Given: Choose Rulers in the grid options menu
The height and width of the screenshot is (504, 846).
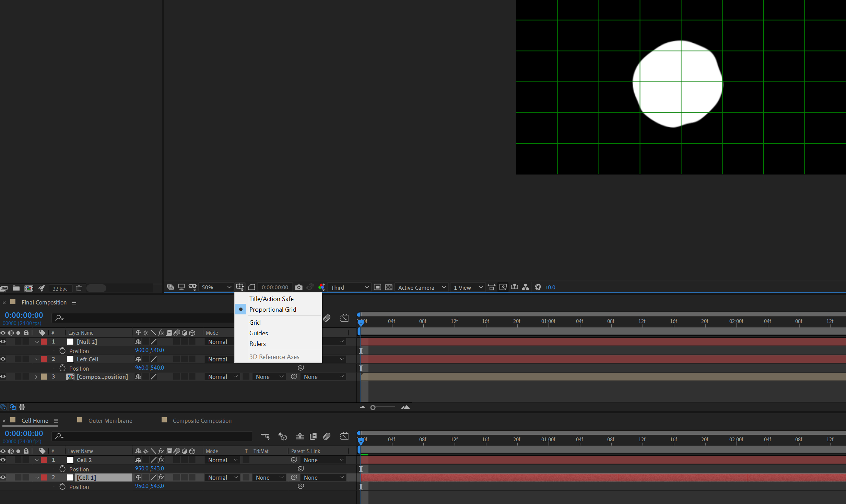Looking at the screenshot, I should click(257, 344).
